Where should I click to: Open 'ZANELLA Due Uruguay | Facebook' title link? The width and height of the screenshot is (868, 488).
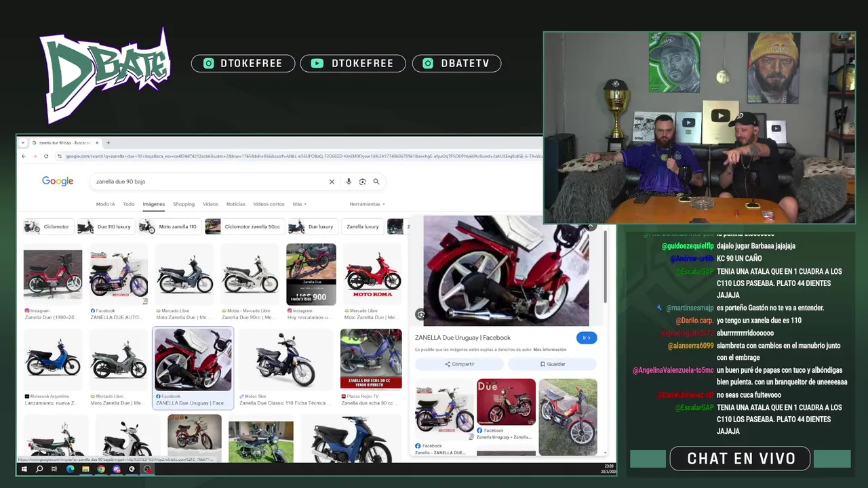pos(462,338)
